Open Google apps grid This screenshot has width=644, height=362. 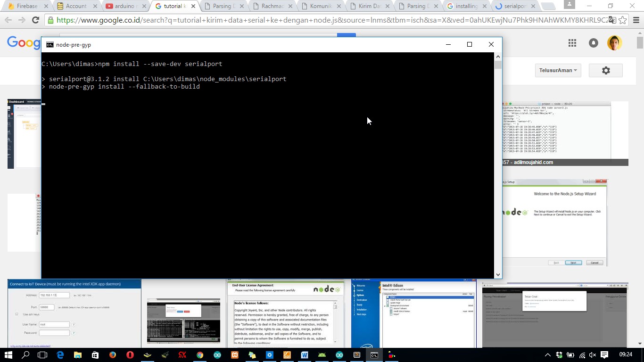tap(572, 43)
